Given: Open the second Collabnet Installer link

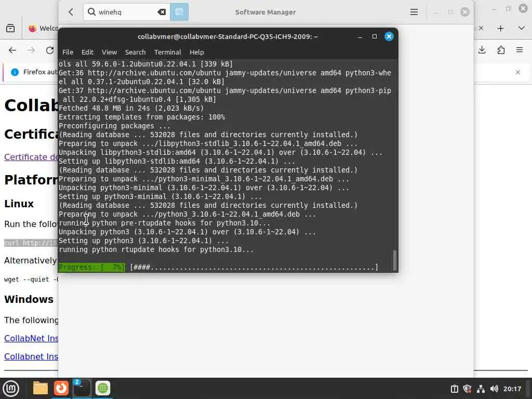Looking at the screenshot, I should (31, 356).
